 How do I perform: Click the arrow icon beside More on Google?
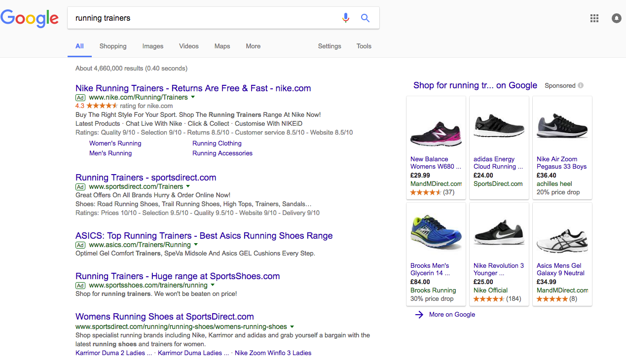[419, 315]
